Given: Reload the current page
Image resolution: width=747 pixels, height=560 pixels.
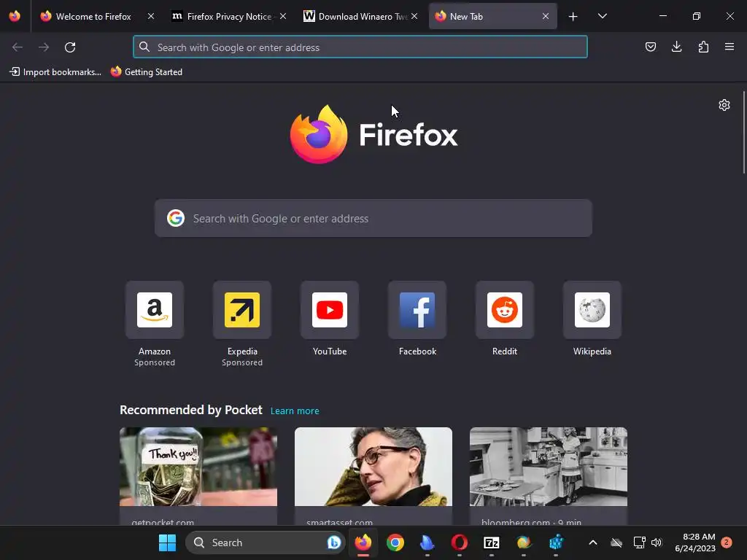Looking at the screenshot, I should coord(70,47).
